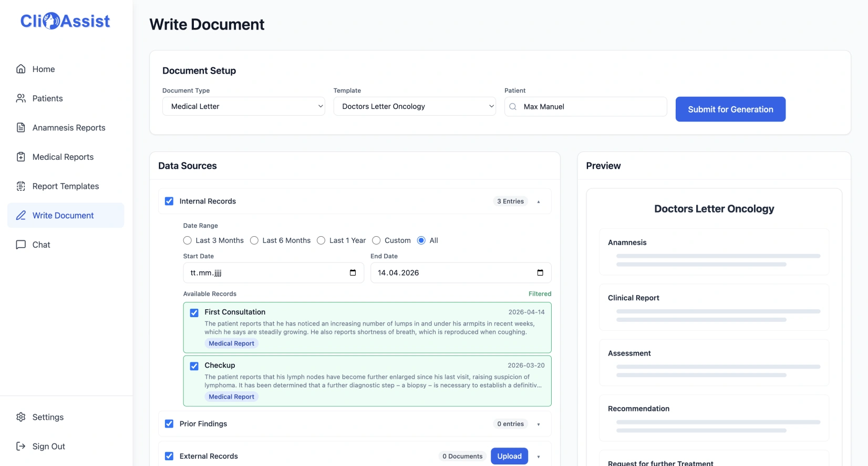
Task: Collapse the Internal Records section arrow
Action: [539, 202]
